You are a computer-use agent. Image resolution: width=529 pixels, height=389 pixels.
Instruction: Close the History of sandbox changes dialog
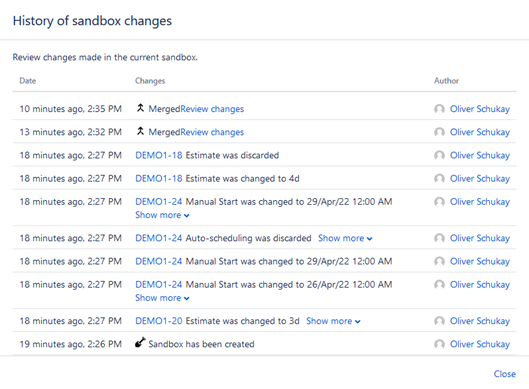pyautogui.click(x=505, y=374)
